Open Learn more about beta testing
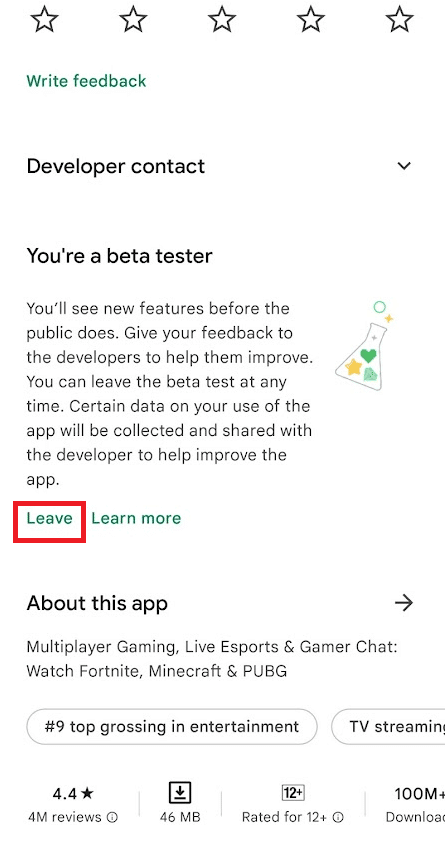This screenshot has width=445, height=854. [136, 518]
